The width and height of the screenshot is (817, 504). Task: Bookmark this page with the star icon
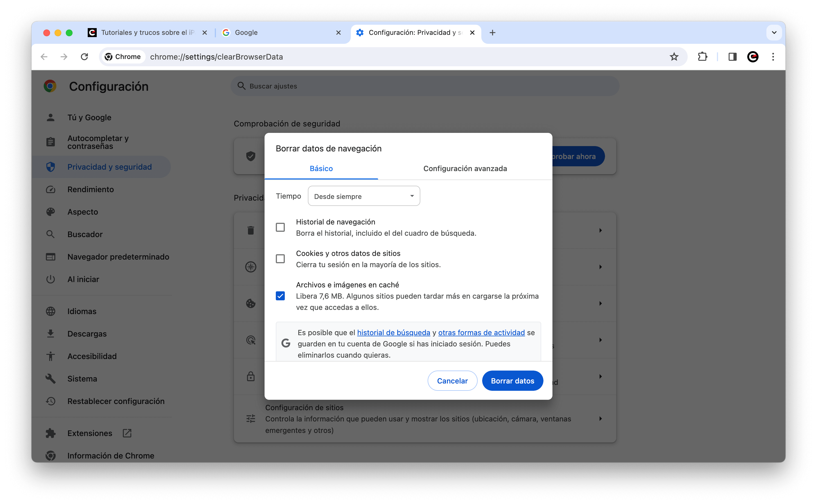tap(674, 57)
